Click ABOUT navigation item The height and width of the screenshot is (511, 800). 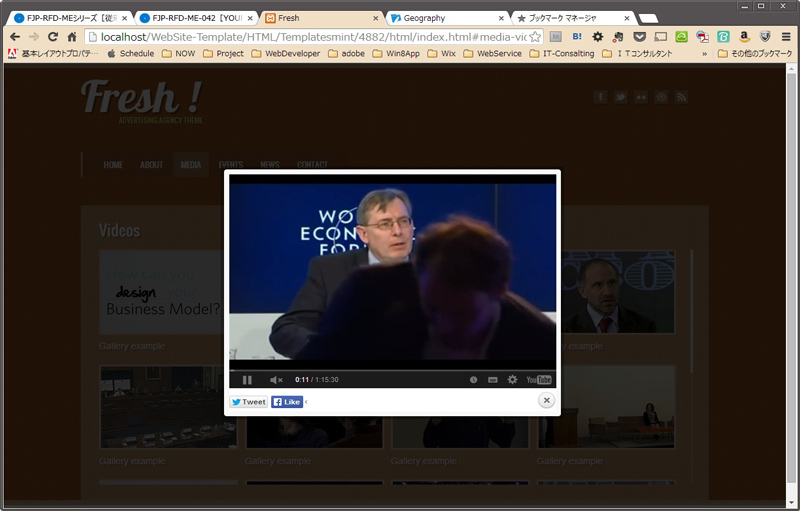click(152, 165)
